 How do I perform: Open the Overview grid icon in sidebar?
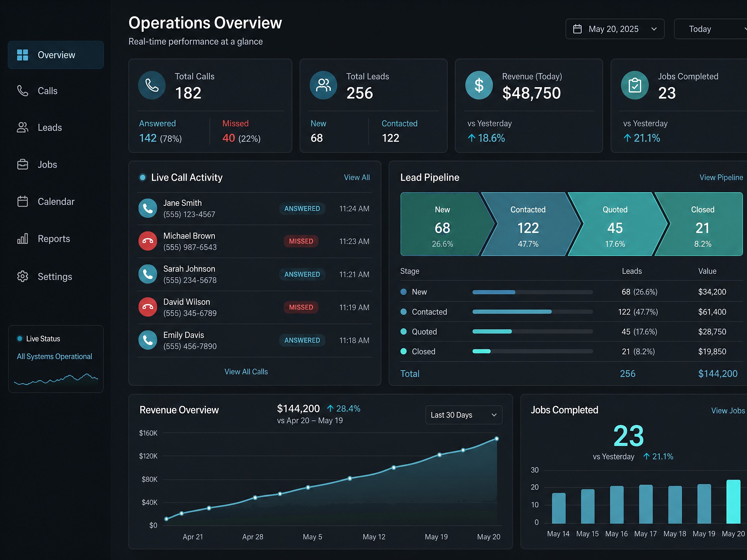click(22, 55)
